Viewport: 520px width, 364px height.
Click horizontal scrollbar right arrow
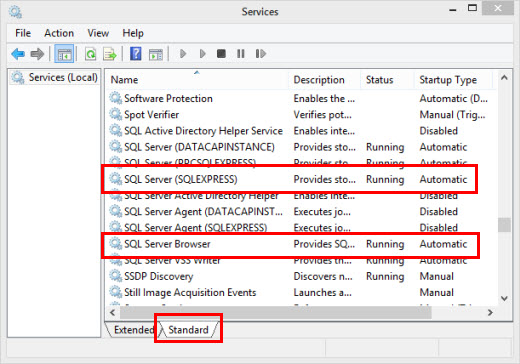490,313
